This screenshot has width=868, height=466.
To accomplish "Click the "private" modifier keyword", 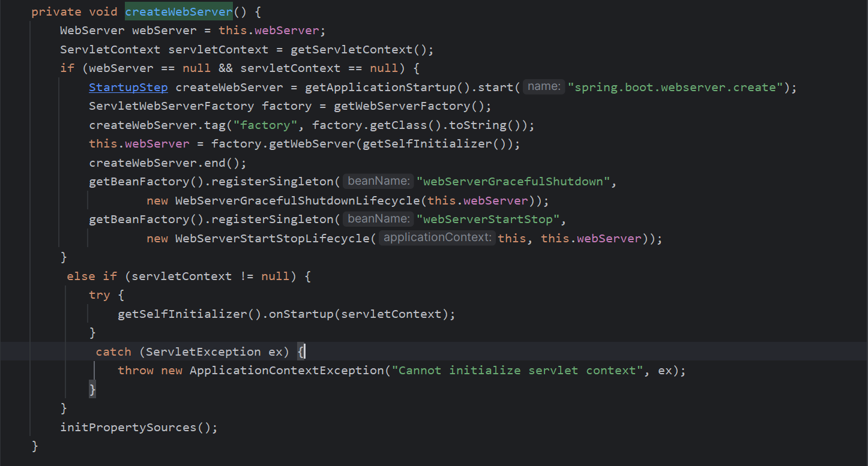I will click(x=56, y=11).
